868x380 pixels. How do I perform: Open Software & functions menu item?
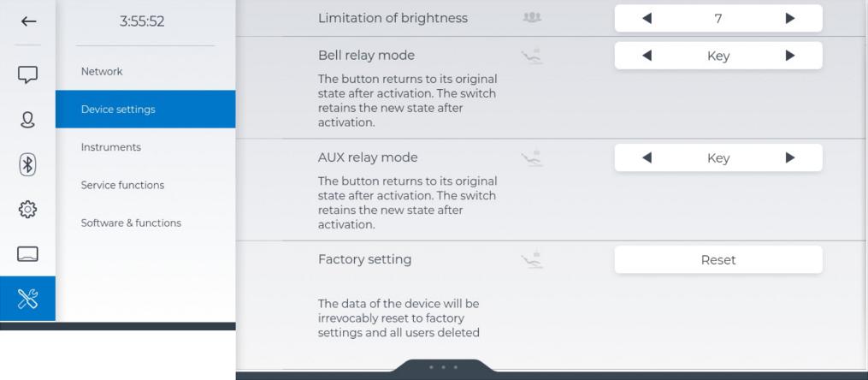point(131,223)
